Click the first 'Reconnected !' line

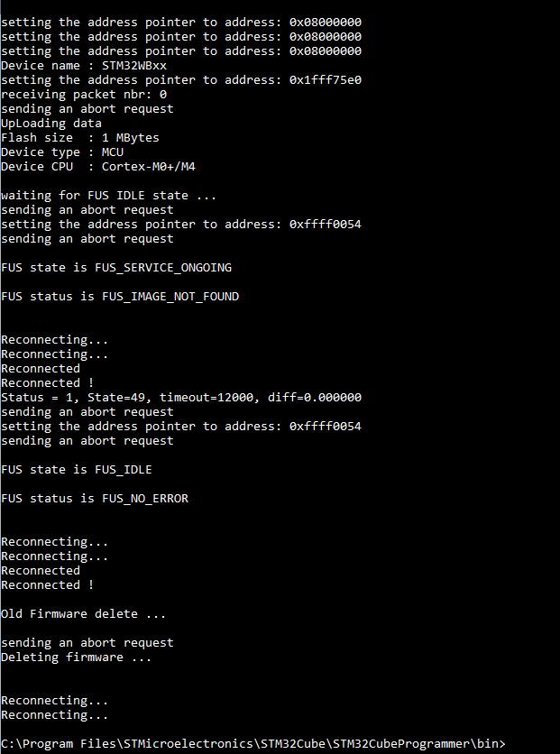48,382
